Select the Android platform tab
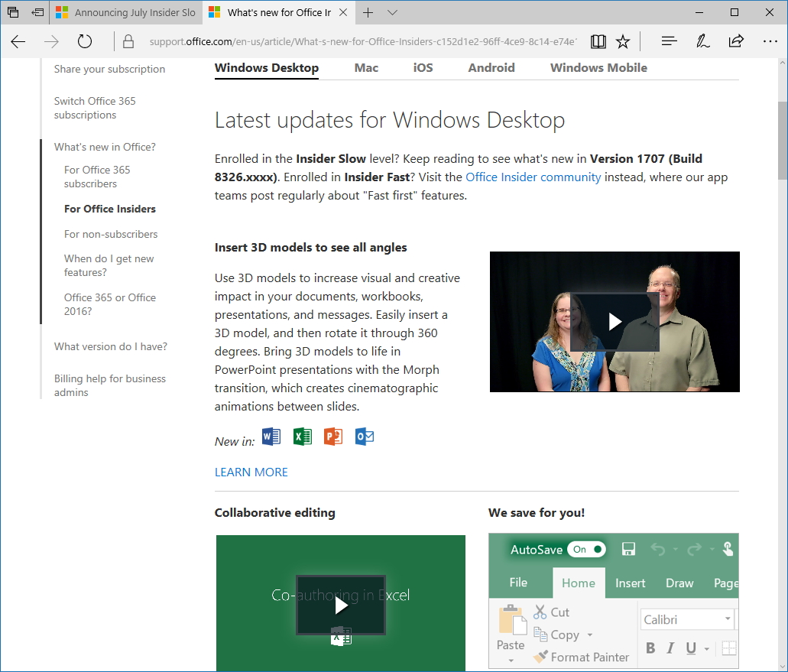The image size is (788, 672). pos(491,67)
